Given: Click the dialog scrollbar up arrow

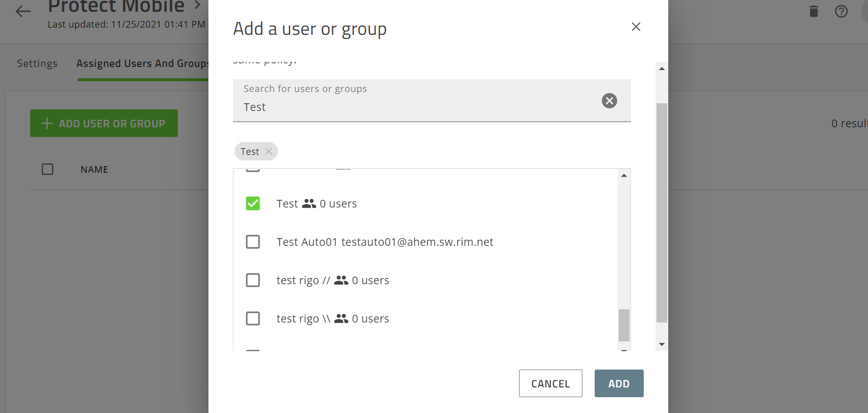Looking at the screenshot, I should [x=662, y=68].
